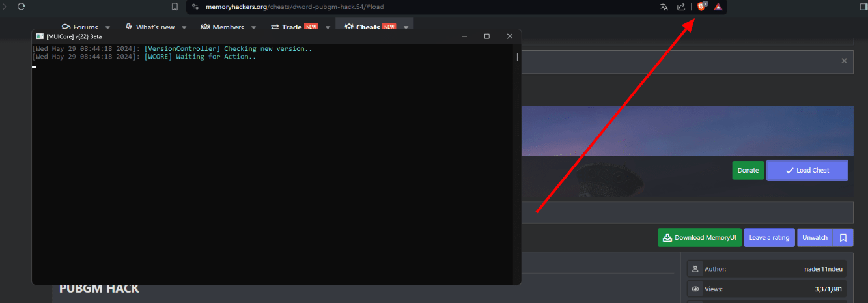
Task: Maximize the MUICore console window
Action: tap(486, 36)
